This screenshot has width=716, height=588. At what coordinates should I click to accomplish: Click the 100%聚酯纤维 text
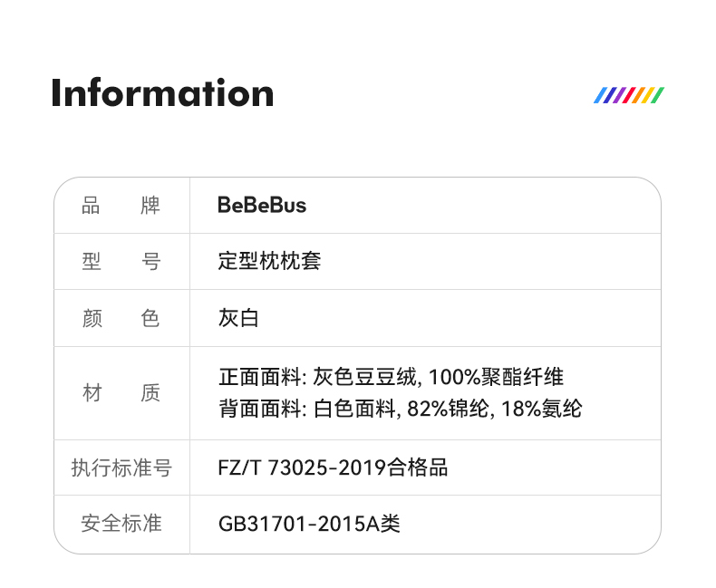click(x=497, y=377)
